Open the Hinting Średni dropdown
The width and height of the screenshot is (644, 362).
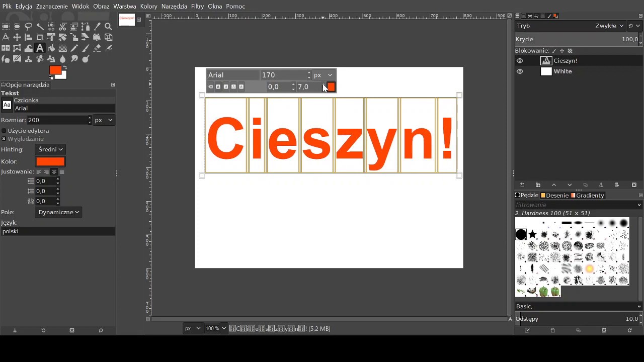(x=50, y=149)
